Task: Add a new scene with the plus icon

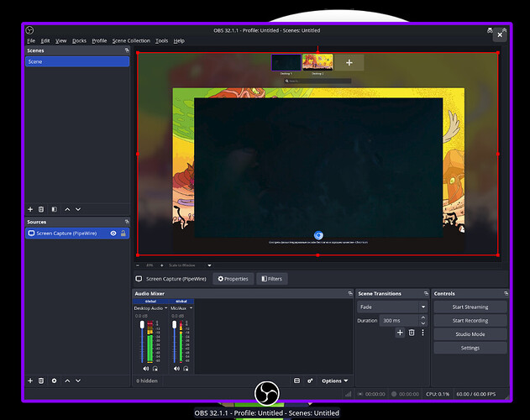Action: click(30, 209)
